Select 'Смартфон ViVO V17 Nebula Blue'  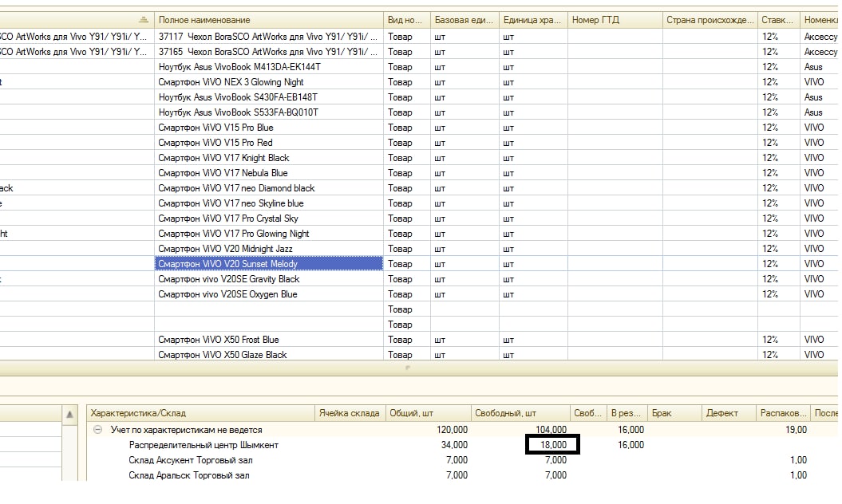(223, 173)
